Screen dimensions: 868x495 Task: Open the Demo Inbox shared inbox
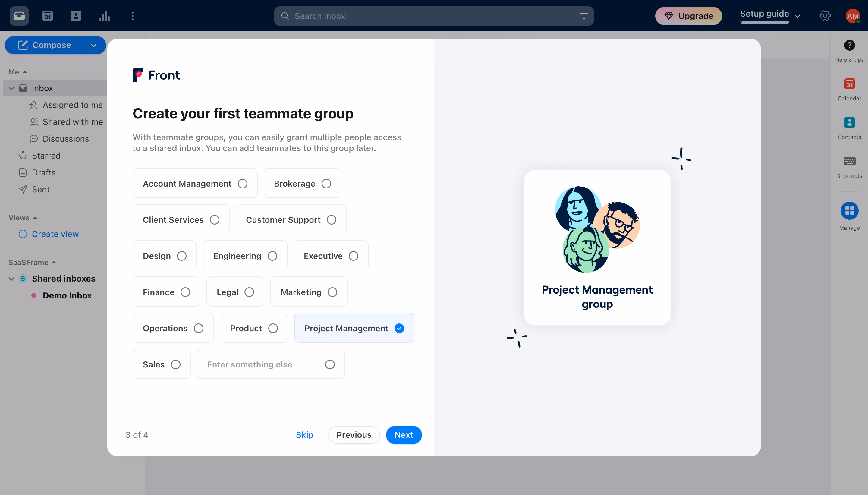[x=67, y=295]
